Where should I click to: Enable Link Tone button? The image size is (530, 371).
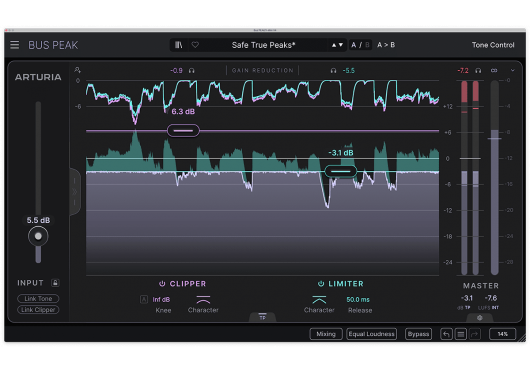38,299
